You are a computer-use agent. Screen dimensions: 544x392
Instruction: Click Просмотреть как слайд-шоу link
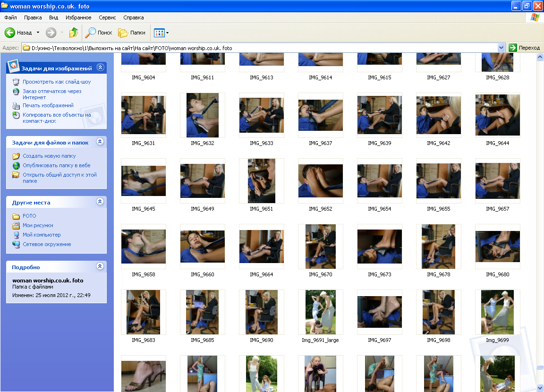pyautogui.click(x=57, y=82)
